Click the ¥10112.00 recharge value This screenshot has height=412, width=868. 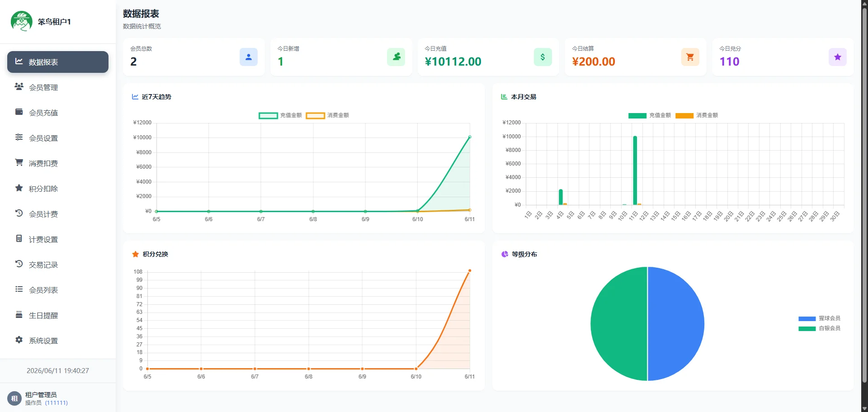453,62
